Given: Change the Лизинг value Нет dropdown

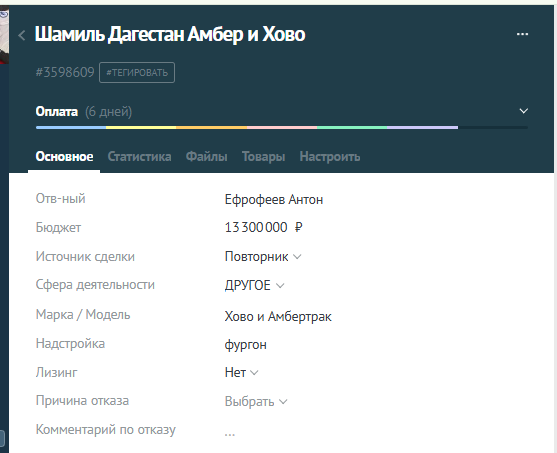Looking at the screenshot, I should (241, 372).
